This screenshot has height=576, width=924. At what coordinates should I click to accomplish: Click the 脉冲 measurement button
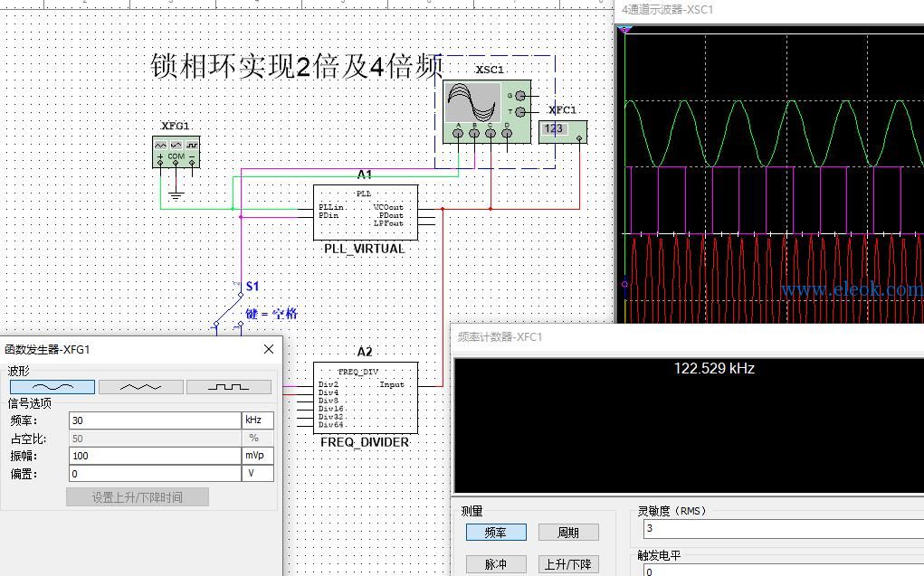coord(496,564)
